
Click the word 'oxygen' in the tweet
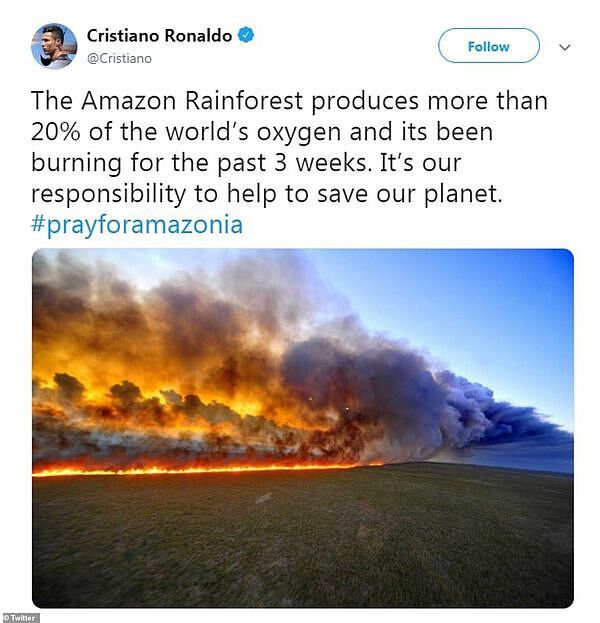299,133
